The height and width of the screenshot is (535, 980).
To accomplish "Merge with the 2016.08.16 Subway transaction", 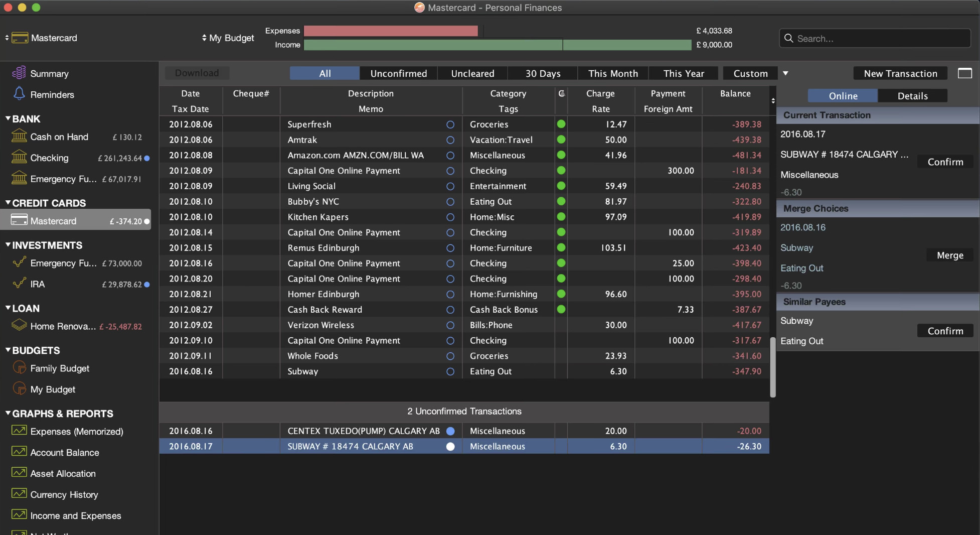I will (x=949, y=255).
